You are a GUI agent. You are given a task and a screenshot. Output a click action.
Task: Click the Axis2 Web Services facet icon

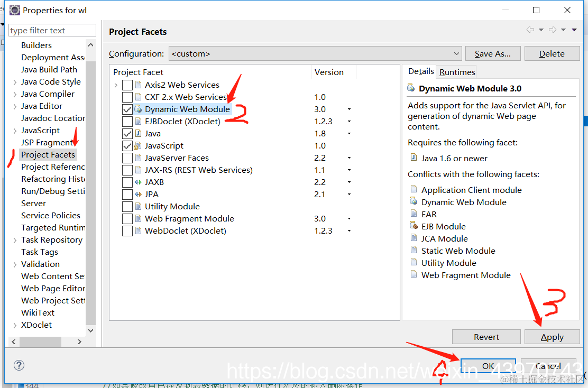tap(139, 85)
